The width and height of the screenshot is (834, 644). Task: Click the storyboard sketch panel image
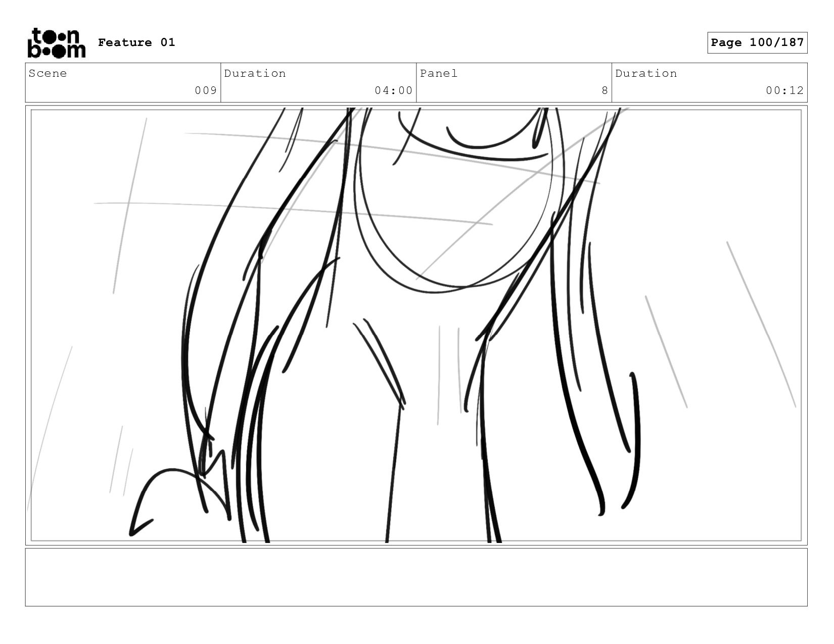coord(416,325)
